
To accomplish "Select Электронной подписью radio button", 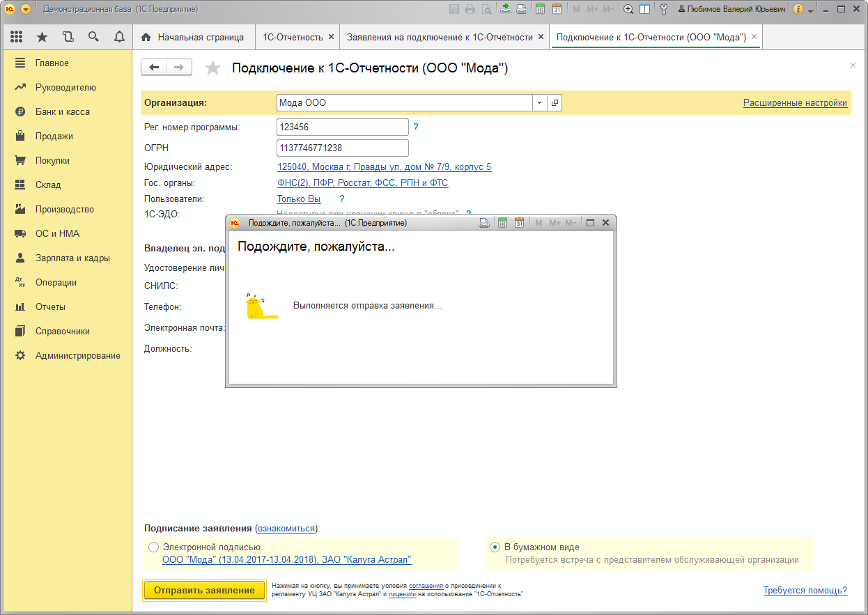I will click(153, 547).
